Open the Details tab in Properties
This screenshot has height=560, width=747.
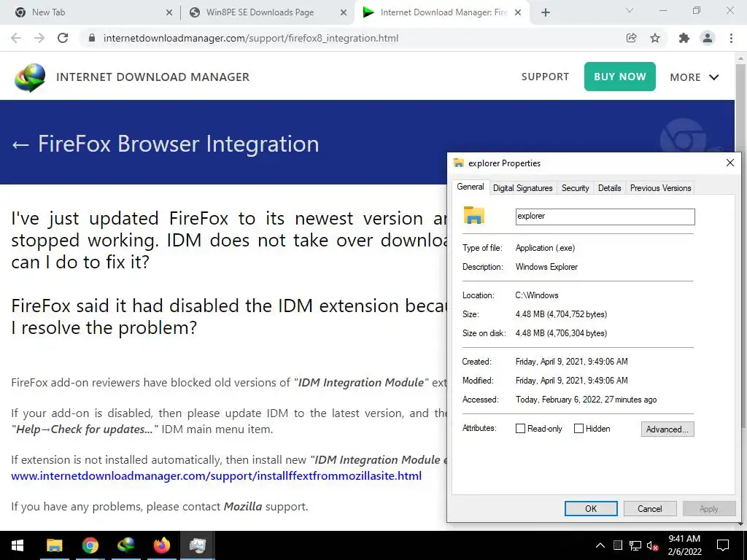coord(609,188)
